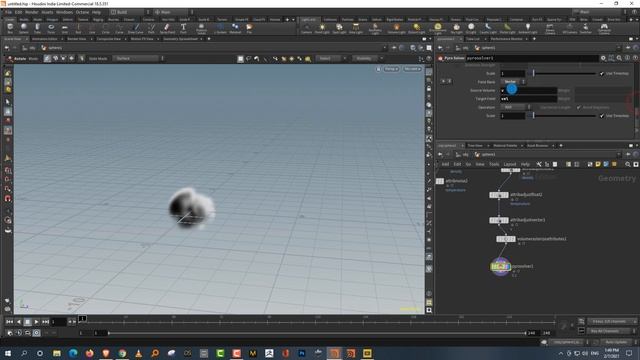Select the Tube shelf tool
The height and width of the screenshot is (360, 640).
(37, 28)
